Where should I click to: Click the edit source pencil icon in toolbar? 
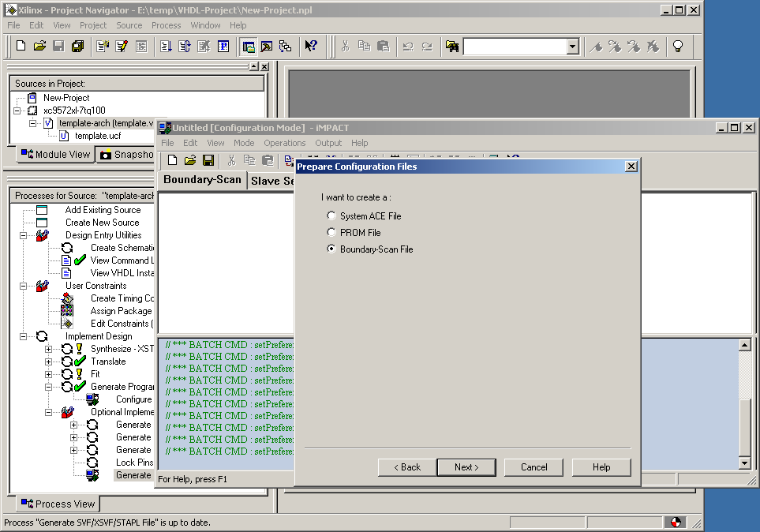click(x=122, y=46)
